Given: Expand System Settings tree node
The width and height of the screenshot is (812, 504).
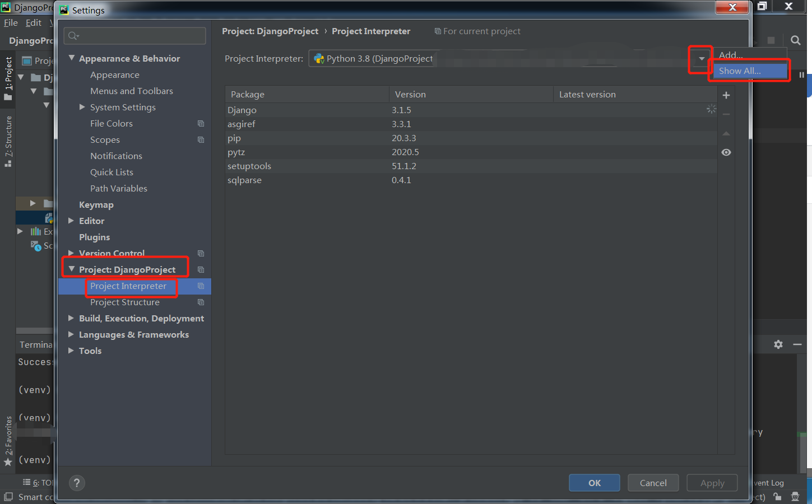Looking at the screenshot, I should 82,107.
